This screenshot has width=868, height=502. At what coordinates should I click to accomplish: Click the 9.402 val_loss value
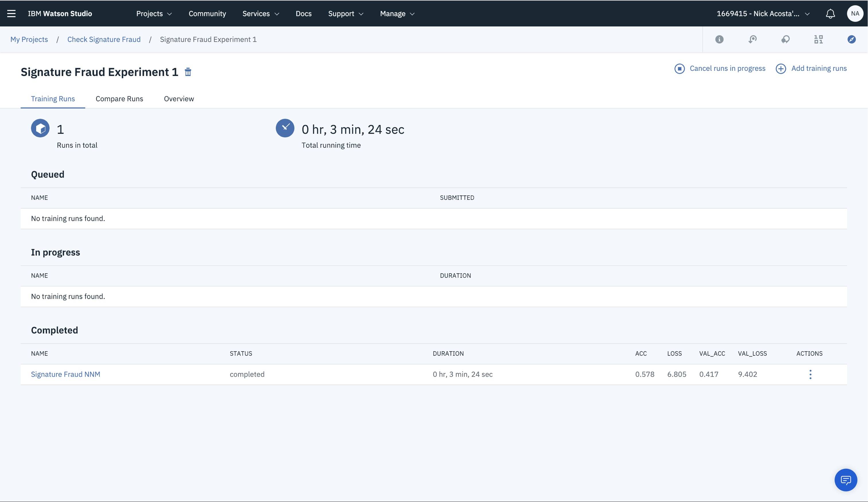pos(747,374)
